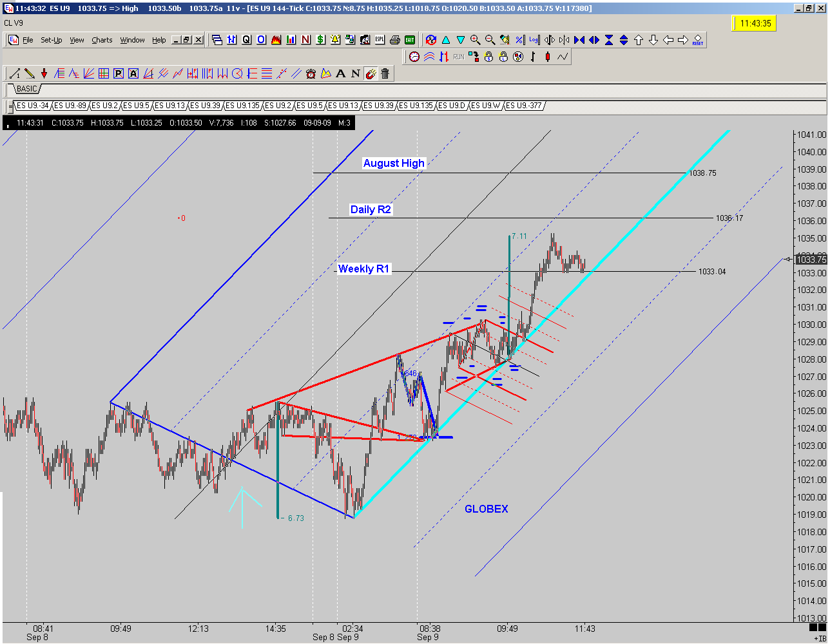
Task: Select the parallel horizontal lines tool
Action: coord(267,73)
